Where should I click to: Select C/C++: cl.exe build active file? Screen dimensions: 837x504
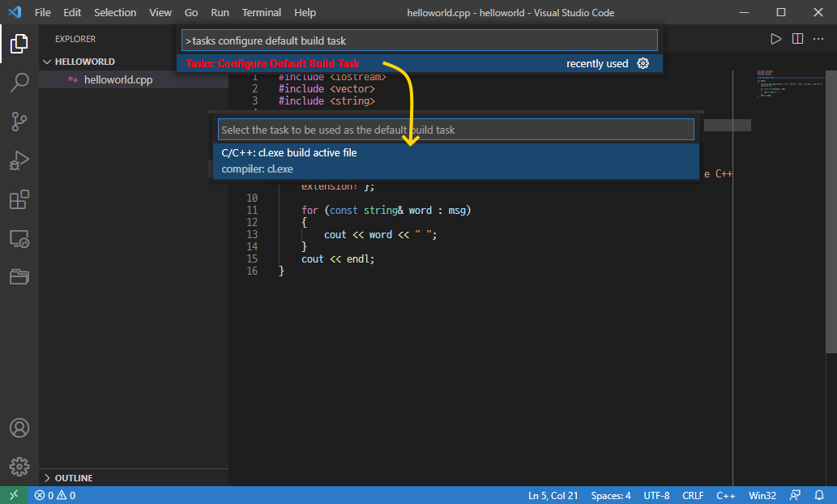point(456,160)
